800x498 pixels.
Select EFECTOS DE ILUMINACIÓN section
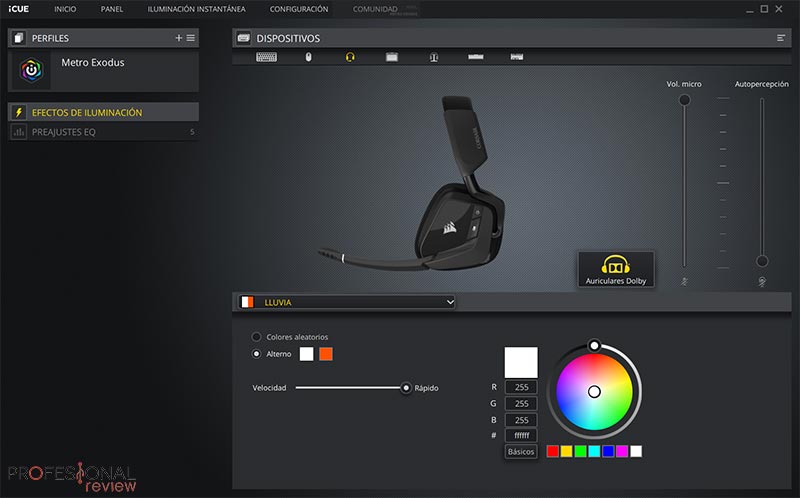point(104,112)
